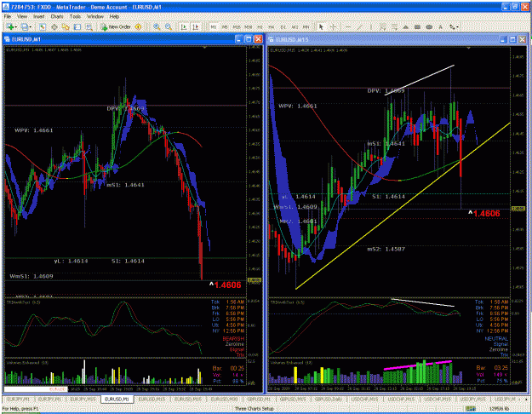This screenshot has width=532, height=414.
Task: Open the View menu
Action: 22,16
